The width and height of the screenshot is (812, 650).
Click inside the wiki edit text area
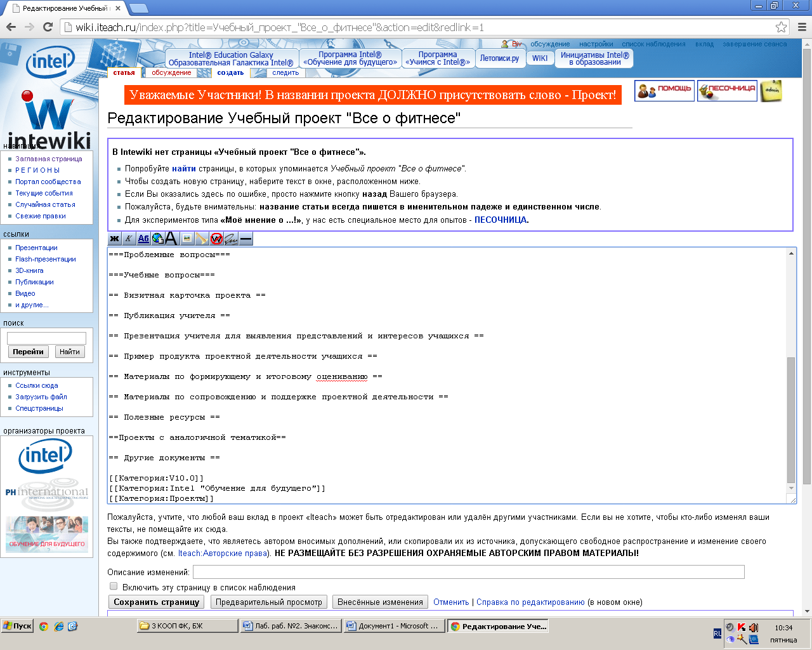point(447,376)
